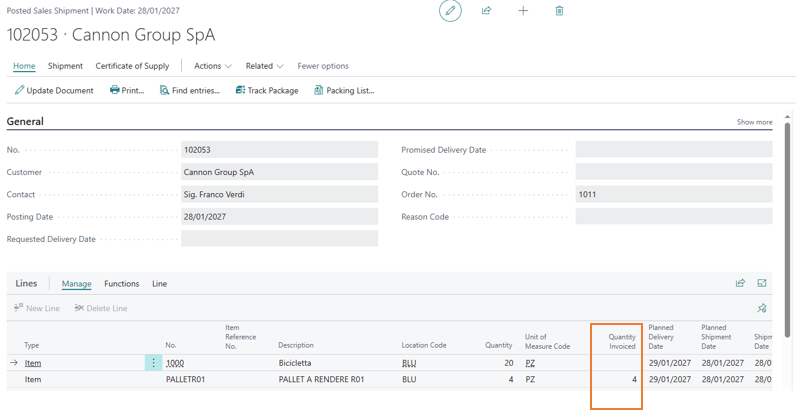Click the pencil edit icon at top
Image resolution: width=801 pixels, height=418 pixels.
pyautogui.click(x=450, y=11)
